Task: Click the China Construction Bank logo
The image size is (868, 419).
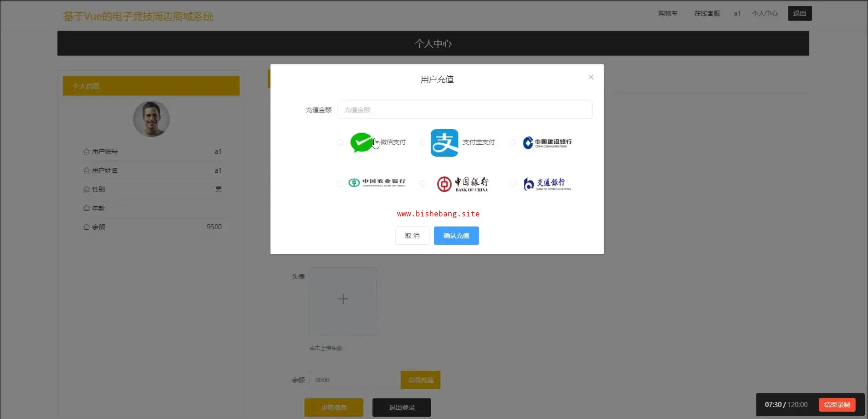Action: [x=548, y=143]
